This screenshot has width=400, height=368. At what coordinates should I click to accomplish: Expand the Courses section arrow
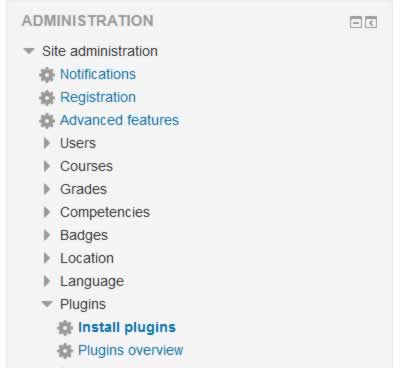(x=47, y=166)
